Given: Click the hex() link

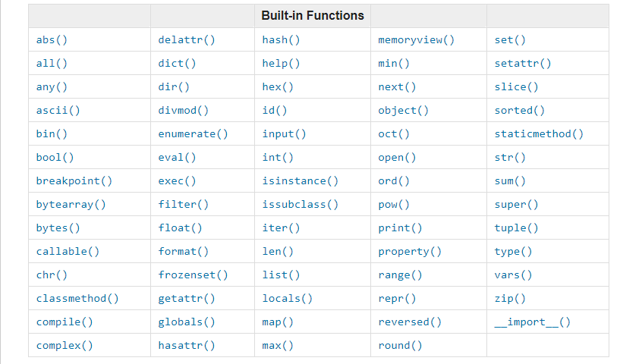Looking at the screenshot, I should pos(278,86).
